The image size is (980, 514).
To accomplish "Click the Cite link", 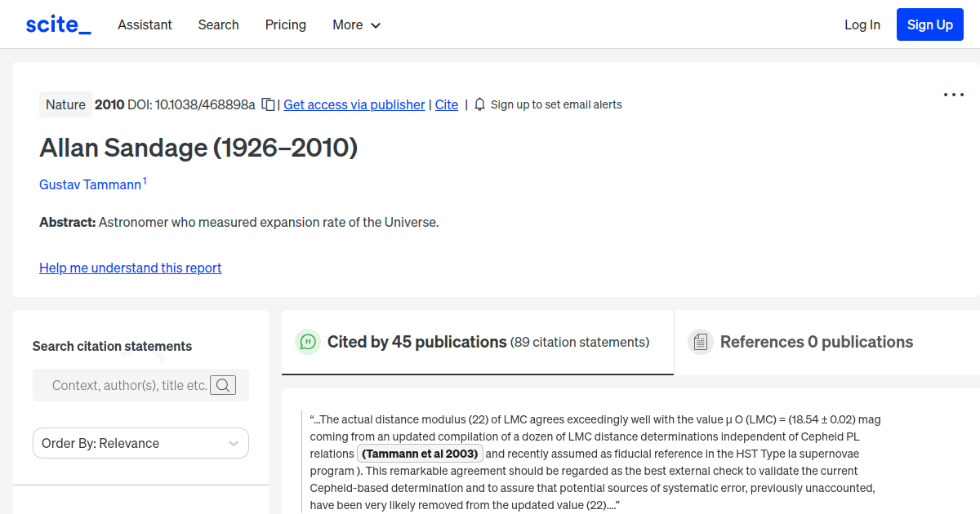I will coord(446,104).
